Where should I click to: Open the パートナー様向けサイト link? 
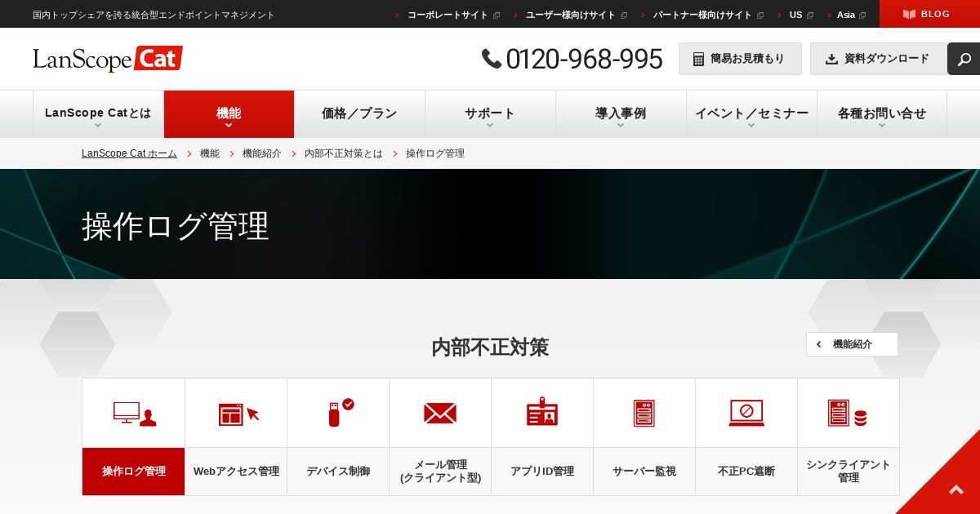[702, 15]
